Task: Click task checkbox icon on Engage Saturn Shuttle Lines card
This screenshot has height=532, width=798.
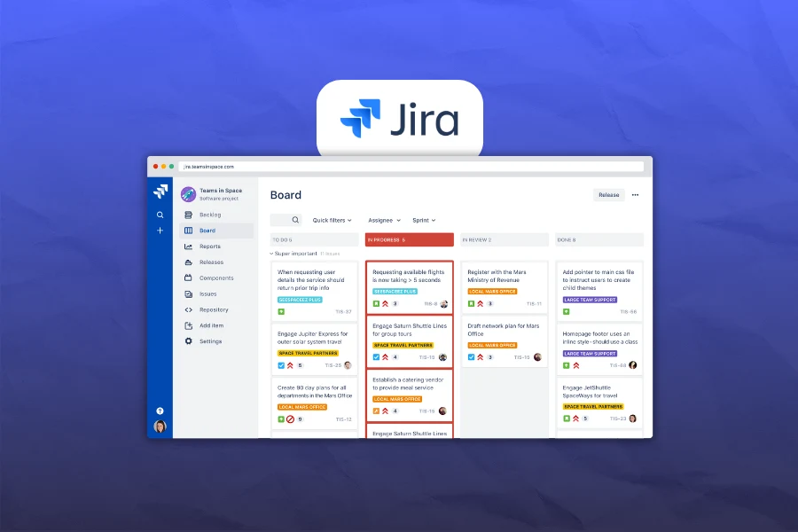Action: tap(377, 357)
